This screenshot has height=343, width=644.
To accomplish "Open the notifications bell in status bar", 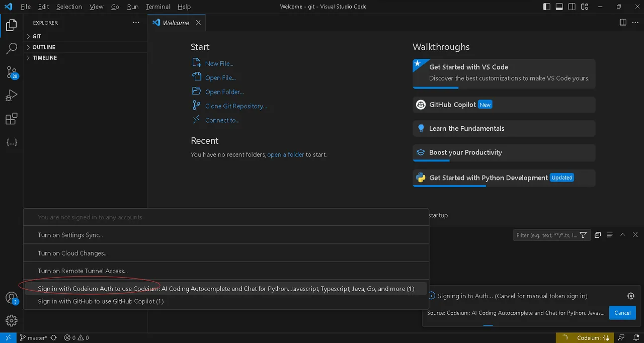I will 635,338.
